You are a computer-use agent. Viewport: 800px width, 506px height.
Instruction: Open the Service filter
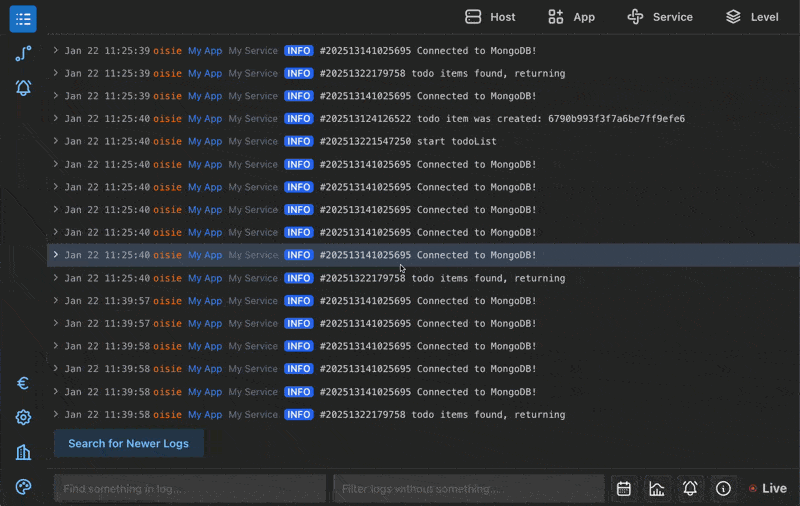tap(660, 17)
